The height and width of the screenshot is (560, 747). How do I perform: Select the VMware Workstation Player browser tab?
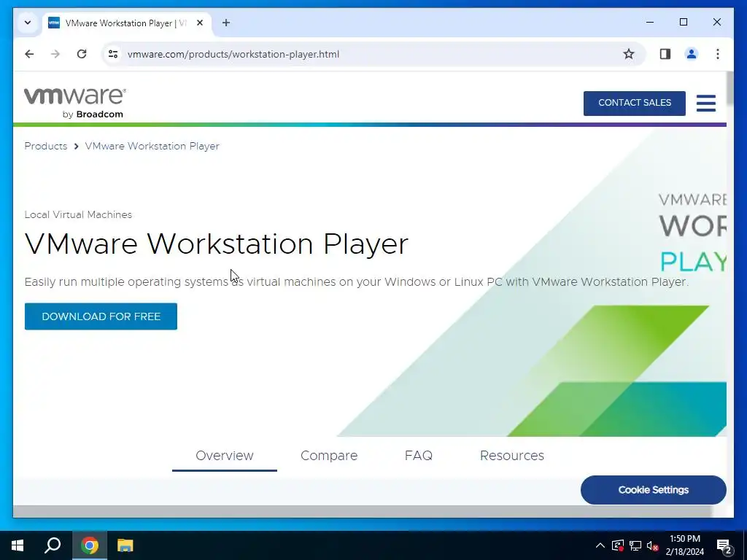(128, 23)
